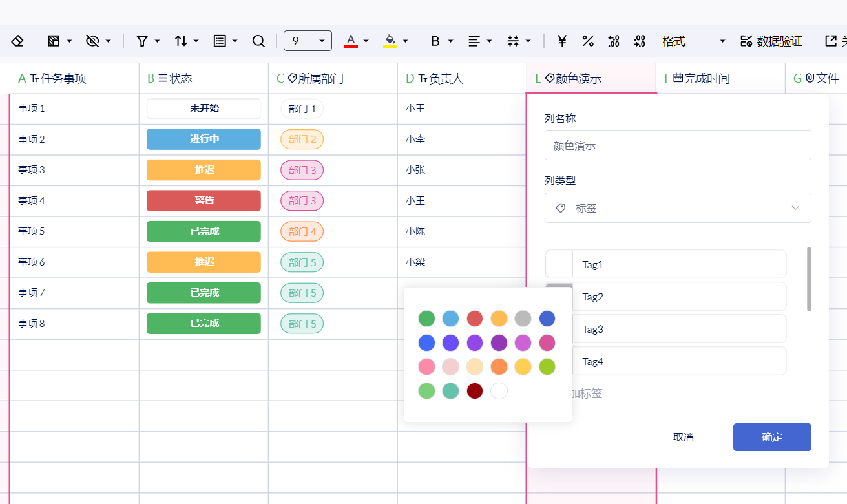Click the 未开始 status of 事项 1
The image size is (847, 504).
click(204, 109)
